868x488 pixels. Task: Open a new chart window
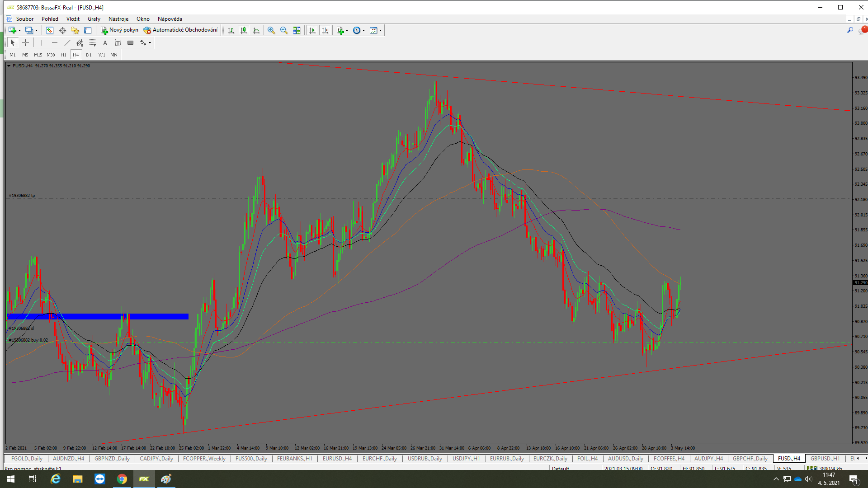[12, 30]
